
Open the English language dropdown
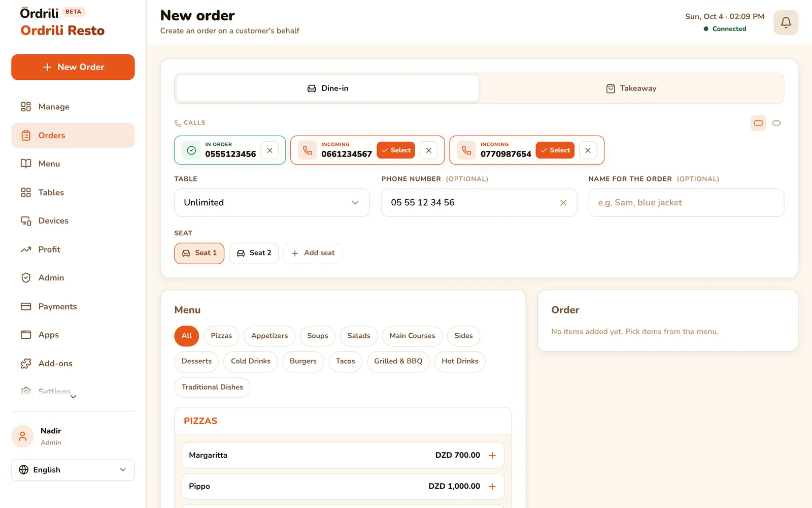[x=73, y=470]
